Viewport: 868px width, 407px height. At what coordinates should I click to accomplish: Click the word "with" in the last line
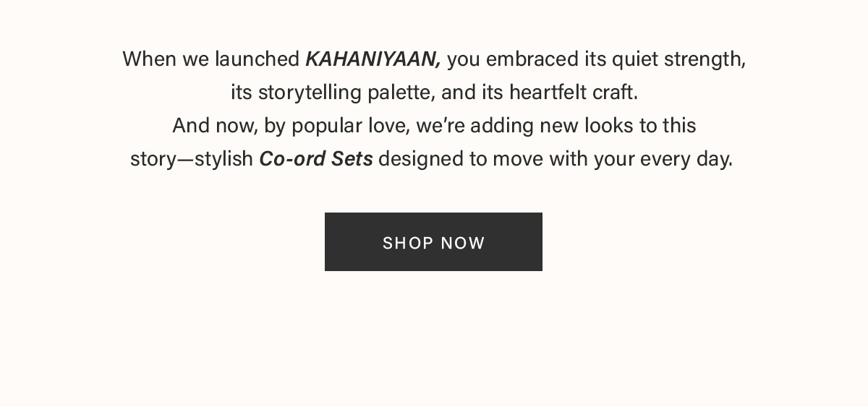click(x=569, y=159)
